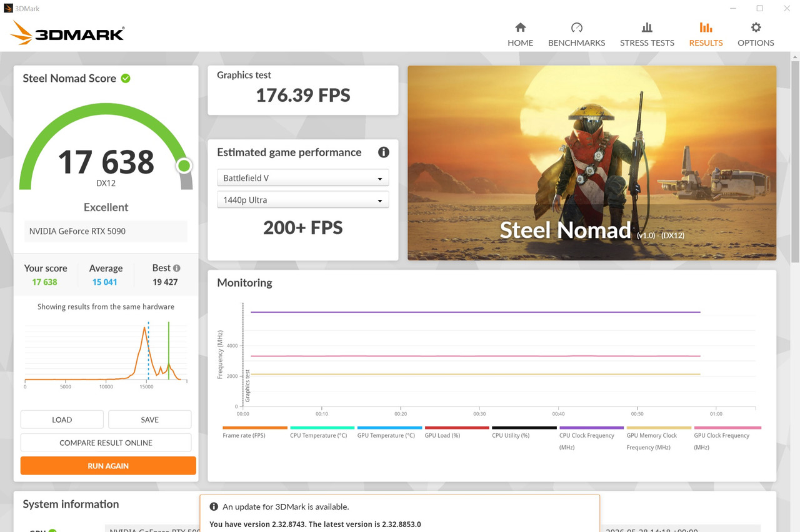Click the LOAD button

[x=62, y=420]
